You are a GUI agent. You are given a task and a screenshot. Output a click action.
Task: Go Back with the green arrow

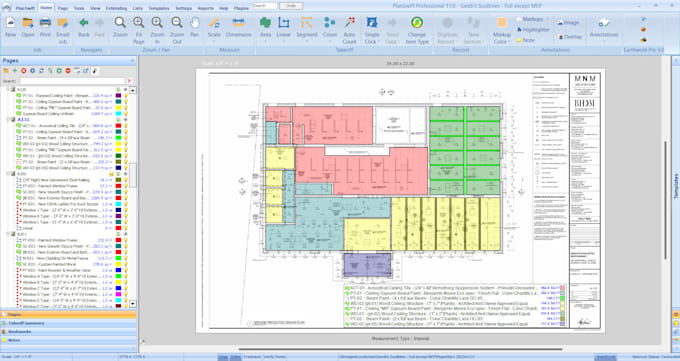[x=84, y=27]
